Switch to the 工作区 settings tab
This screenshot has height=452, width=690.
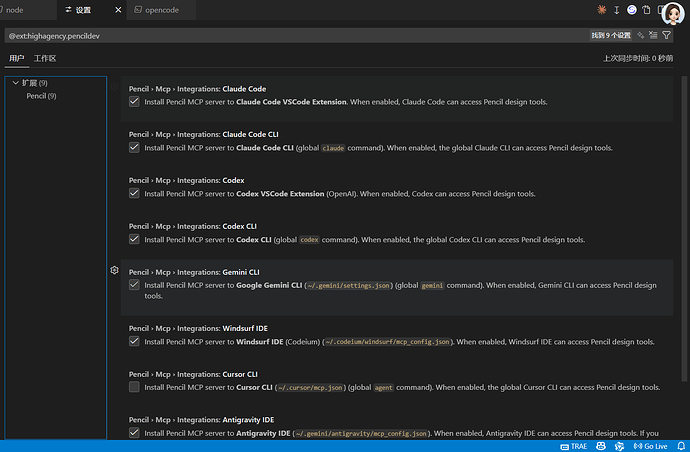[x=45, y=59]
